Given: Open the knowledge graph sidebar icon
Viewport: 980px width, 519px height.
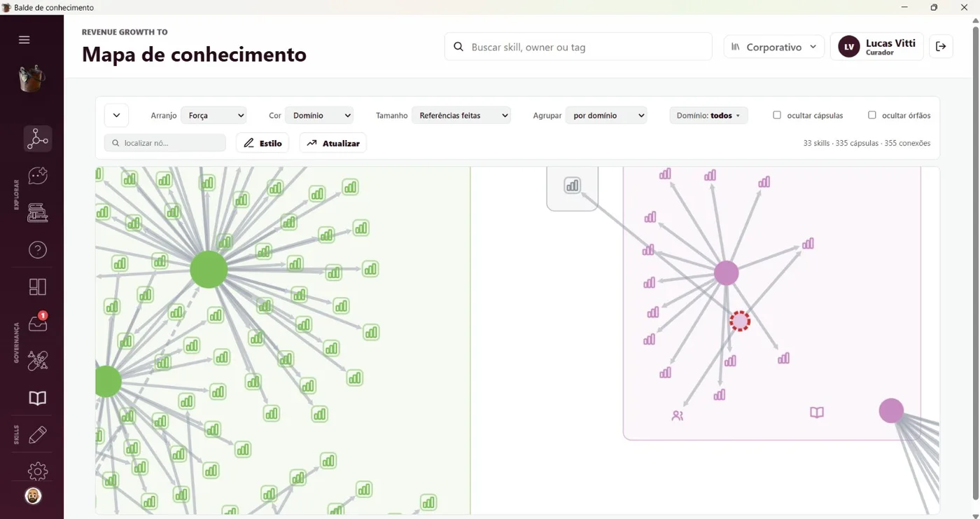Looking at the screenshot, I should tap(38, 139).
